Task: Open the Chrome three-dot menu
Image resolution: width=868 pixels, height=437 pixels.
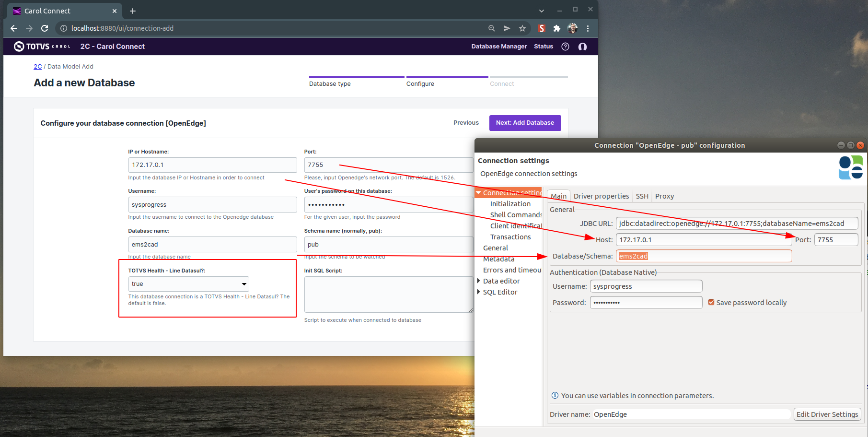Action: click(588, 28)
